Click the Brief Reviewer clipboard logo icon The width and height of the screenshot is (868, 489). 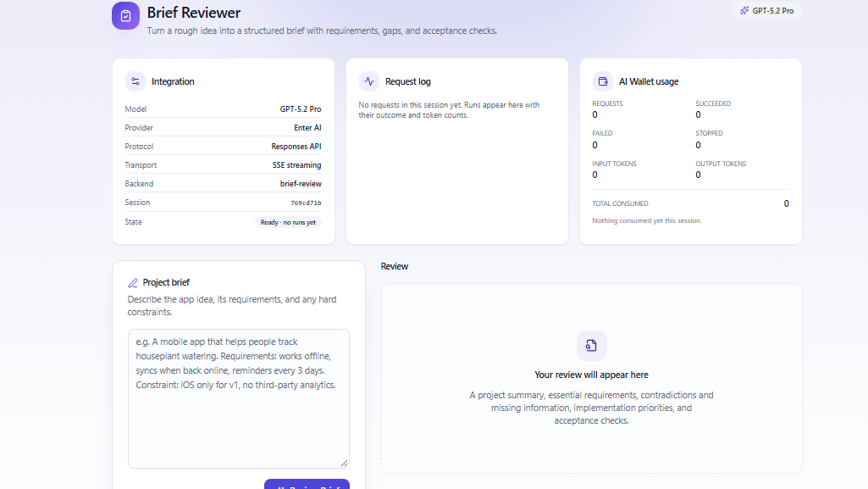125,15
